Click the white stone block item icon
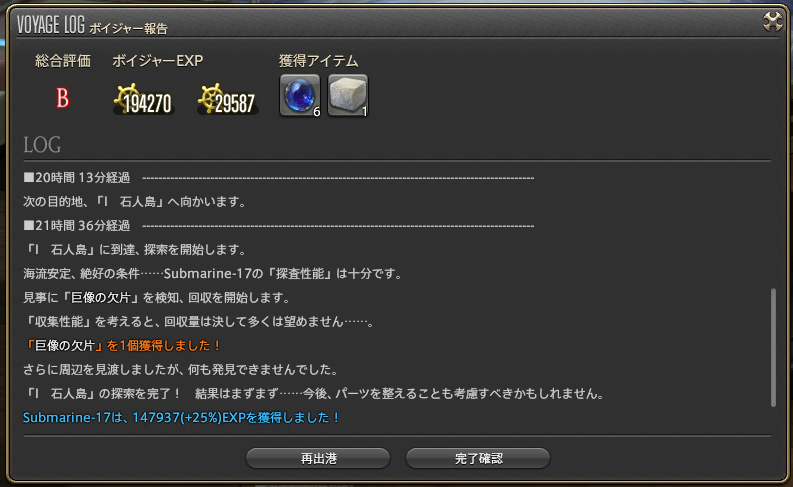 [x=348, y=96]
